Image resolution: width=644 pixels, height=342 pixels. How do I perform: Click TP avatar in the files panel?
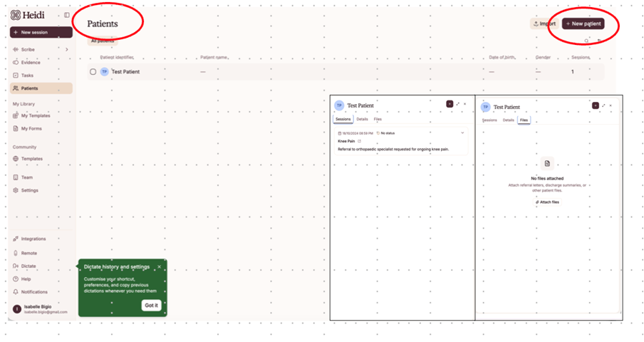tap(485, 107)
